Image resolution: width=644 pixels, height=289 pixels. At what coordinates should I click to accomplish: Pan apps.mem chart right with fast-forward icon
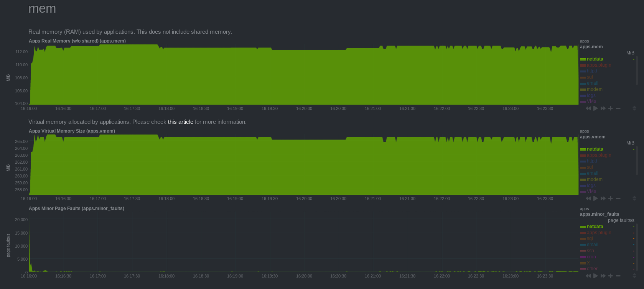click(x=603, y=108)
